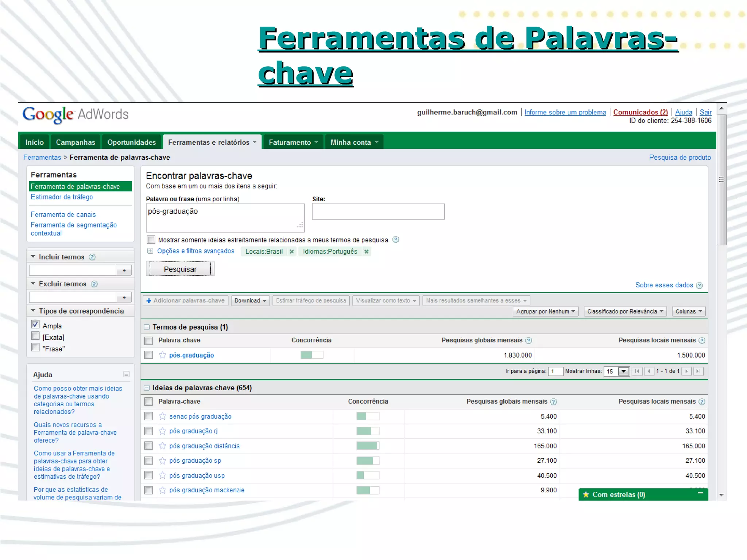Open help for Incluir termos
Screen dimensions: 747x560
click(92, 257)
